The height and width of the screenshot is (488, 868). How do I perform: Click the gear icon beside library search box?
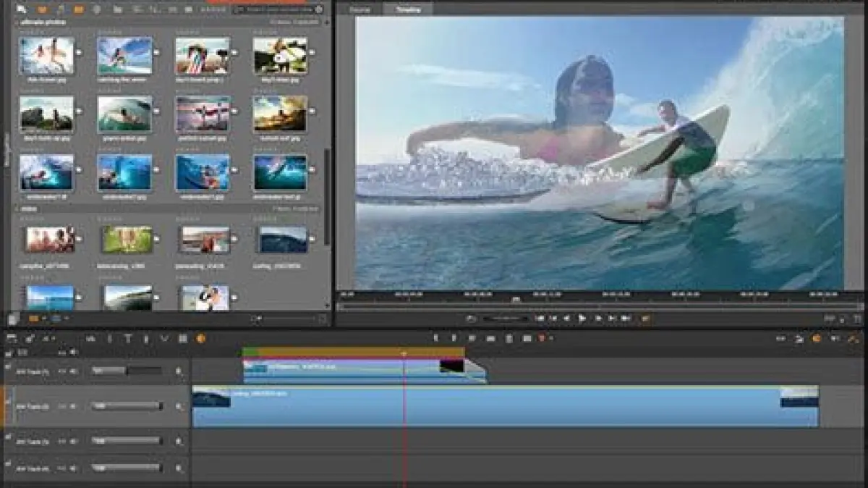pyautogui.click(x=319, y=9)
